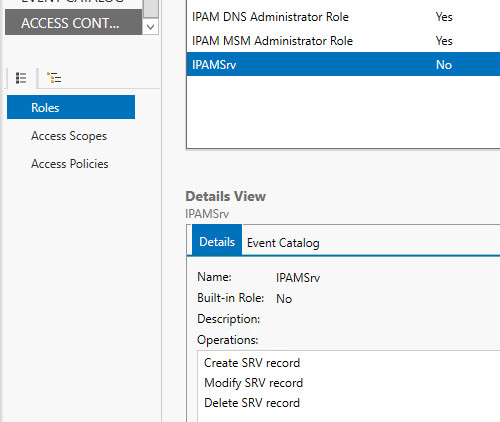Click Create SRV record operation

coord(252,363)
